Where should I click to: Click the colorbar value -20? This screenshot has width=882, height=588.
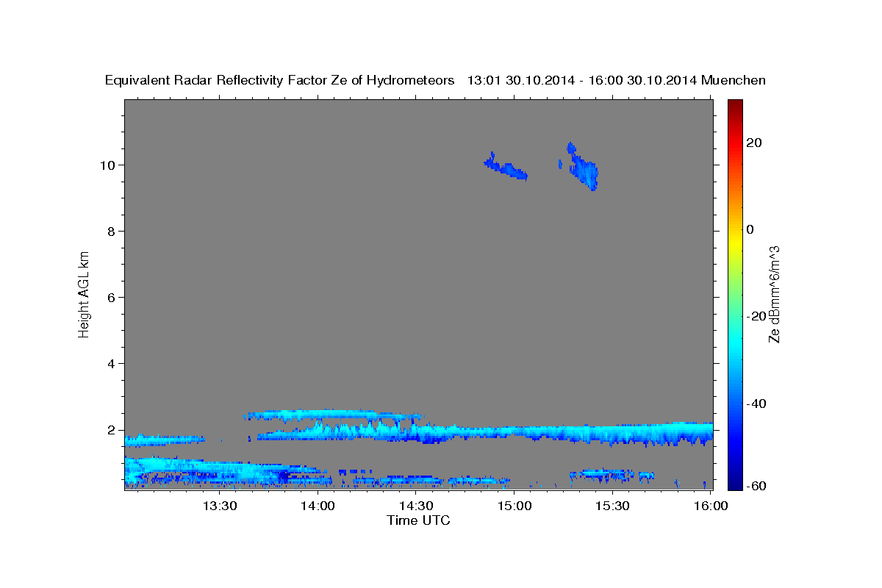[x=756, y=316]
